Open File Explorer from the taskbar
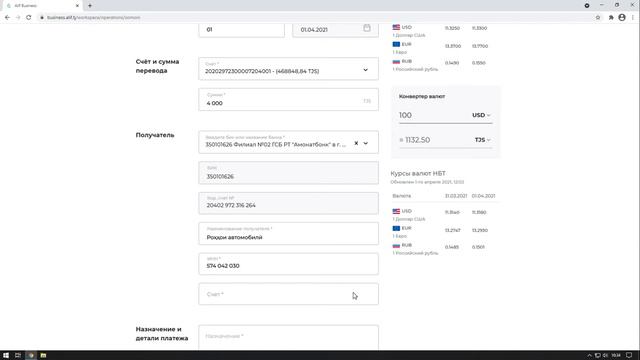 (x=43, y=356)
